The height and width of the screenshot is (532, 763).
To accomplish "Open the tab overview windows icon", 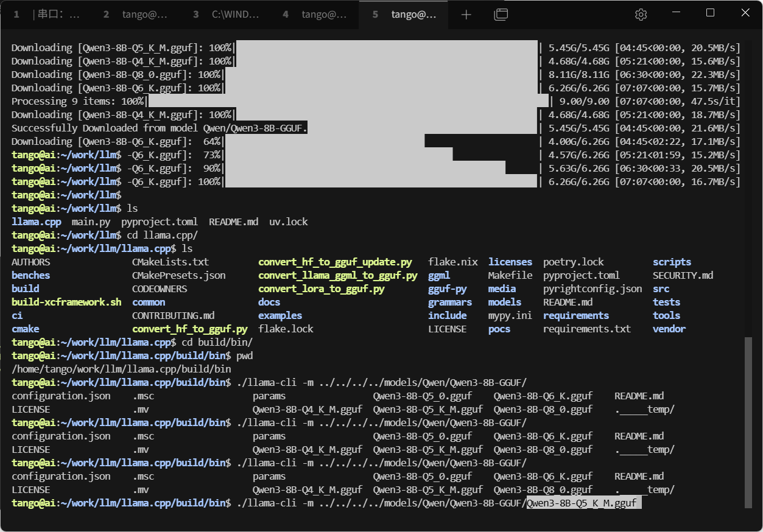I will coord(501,15).
